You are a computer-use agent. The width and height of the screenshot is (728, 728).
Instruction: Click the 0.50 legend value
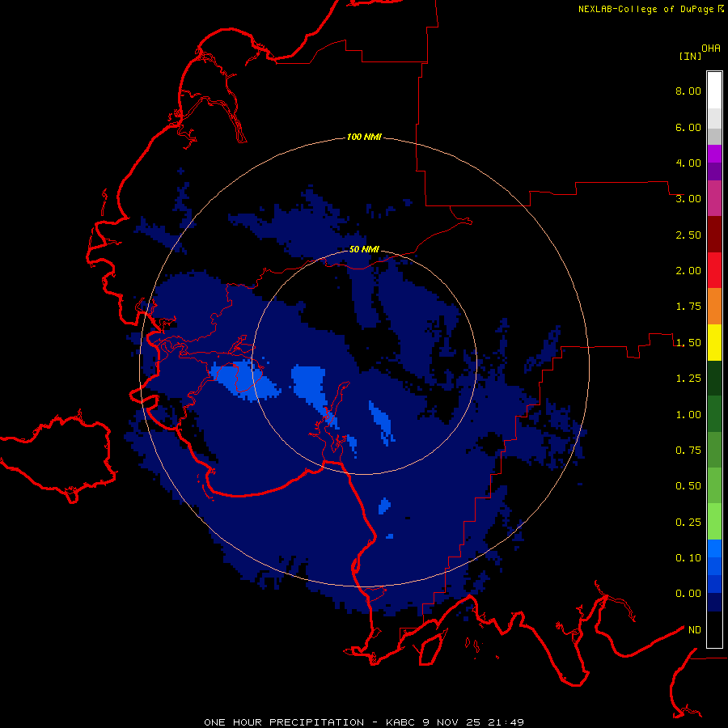pyautogui.click(x=688, y=486)
